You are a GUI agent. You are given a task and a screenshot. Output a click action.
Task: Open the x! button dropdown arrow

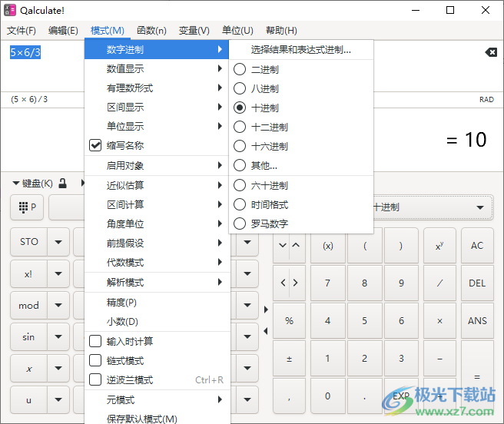point(58,273)
